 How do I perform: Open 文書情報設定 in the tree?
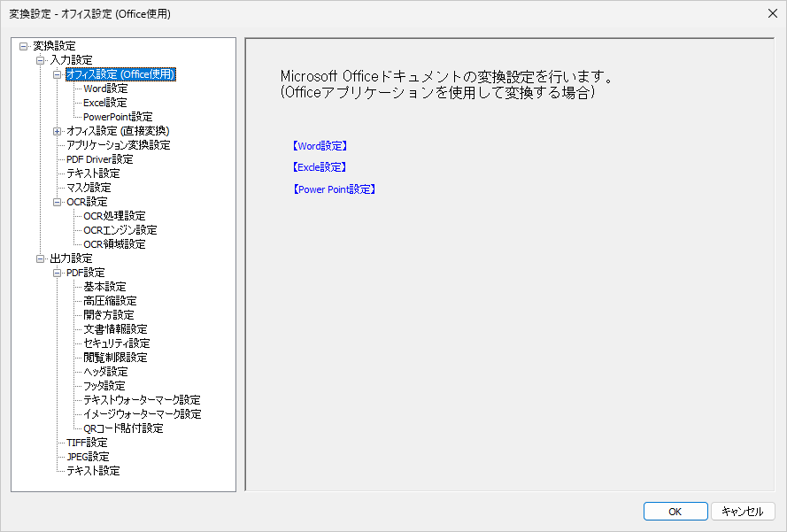pos(115,329)
